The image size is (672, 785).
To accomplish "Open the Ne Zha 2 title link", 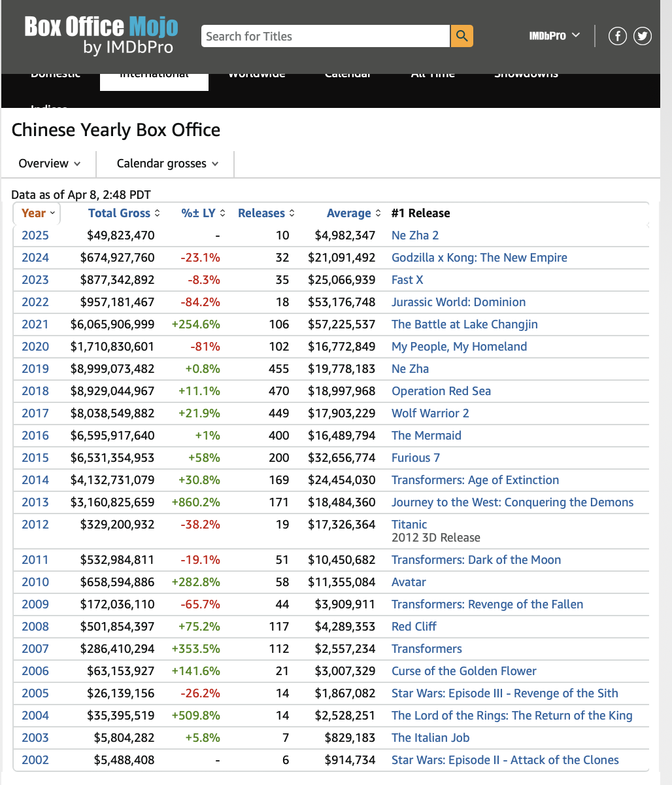I will pos(415,235).
